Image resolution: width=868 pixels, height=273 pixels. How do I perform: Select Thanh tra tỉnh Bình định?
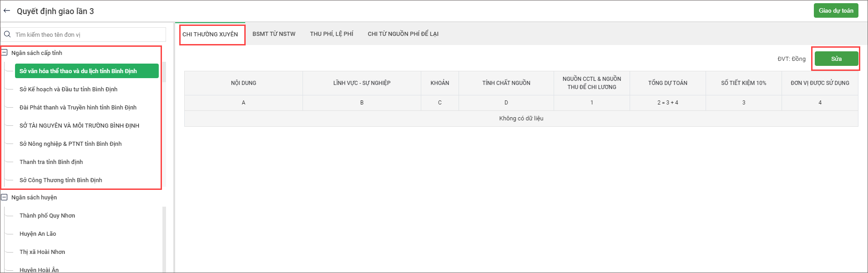pyautogui.click(x=51, y=162)
